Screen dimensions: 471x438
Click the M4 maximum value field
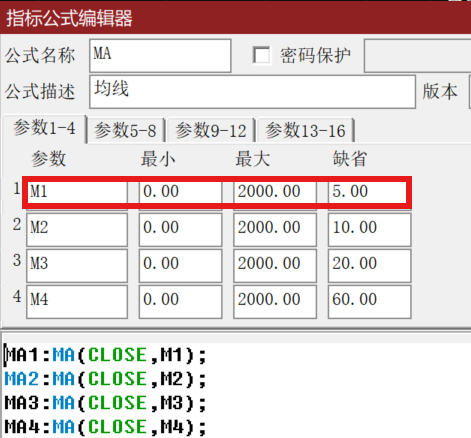pyautogui.click(x=275, y=302)
